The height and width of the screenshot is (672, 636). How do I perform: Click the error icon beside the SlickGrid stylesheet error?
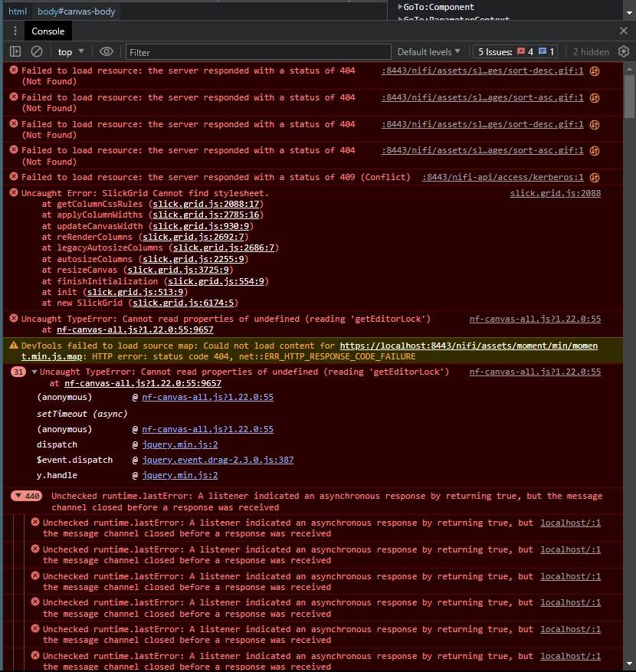(x=14, y=192)
